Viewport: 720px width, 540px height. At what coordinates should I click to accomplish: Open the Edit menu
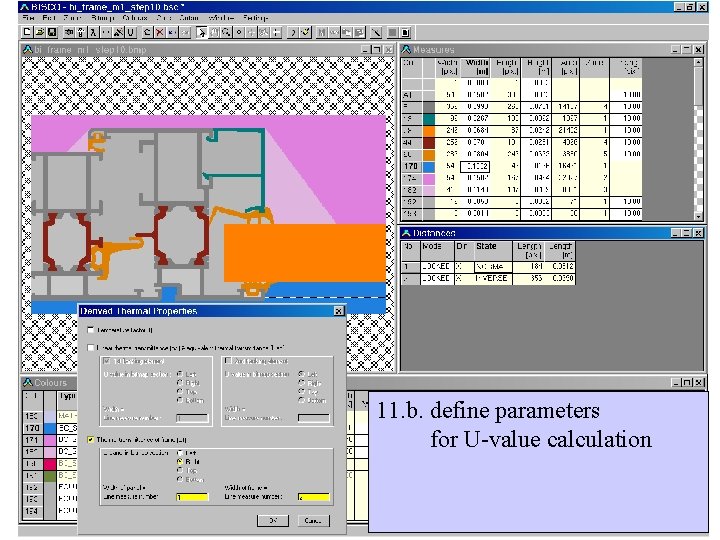pos(49,18)
